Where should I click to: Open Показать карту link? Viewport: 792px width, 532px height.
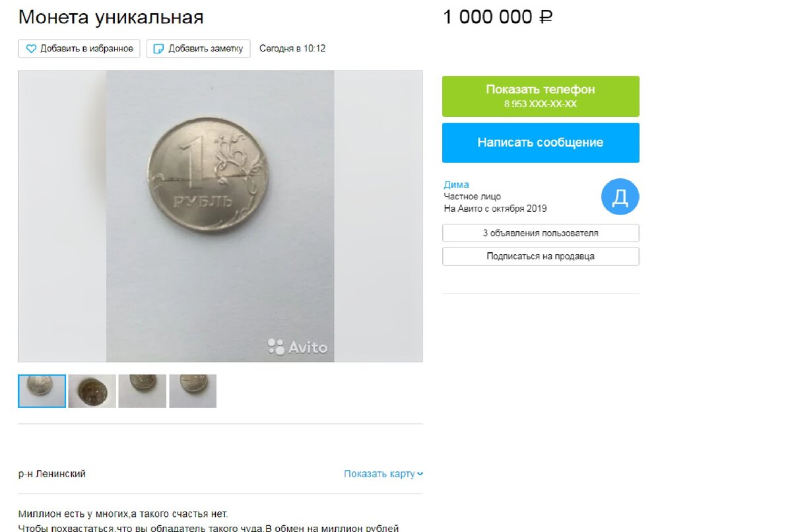point(379,474)
